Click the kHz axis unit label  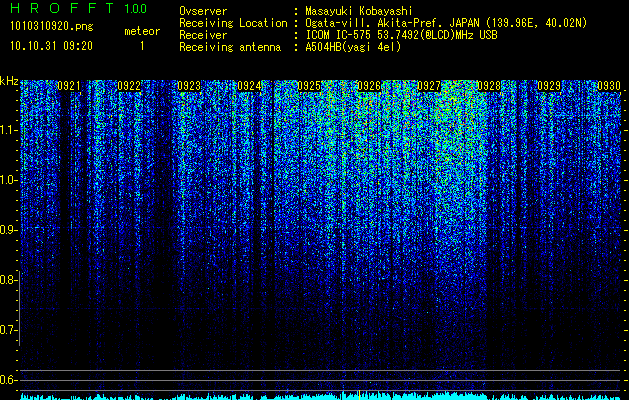(x=9, y=81)
